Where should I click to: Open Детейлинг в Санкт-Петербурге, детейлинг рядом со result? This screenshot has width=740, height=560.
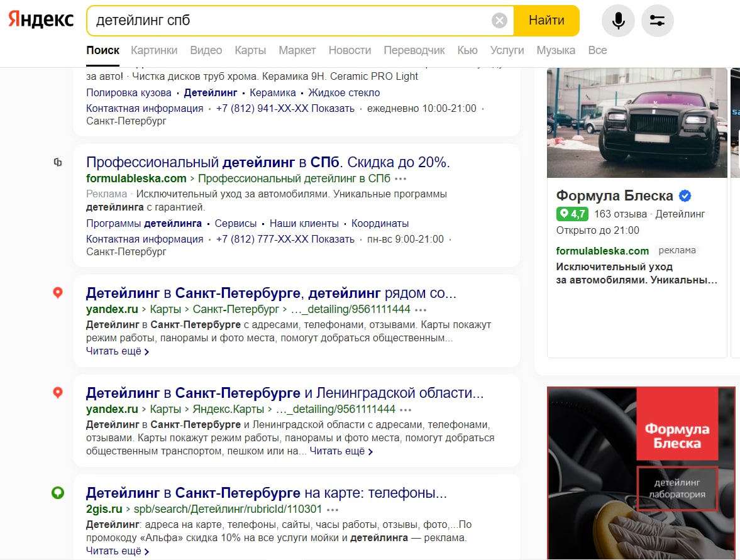271,293
